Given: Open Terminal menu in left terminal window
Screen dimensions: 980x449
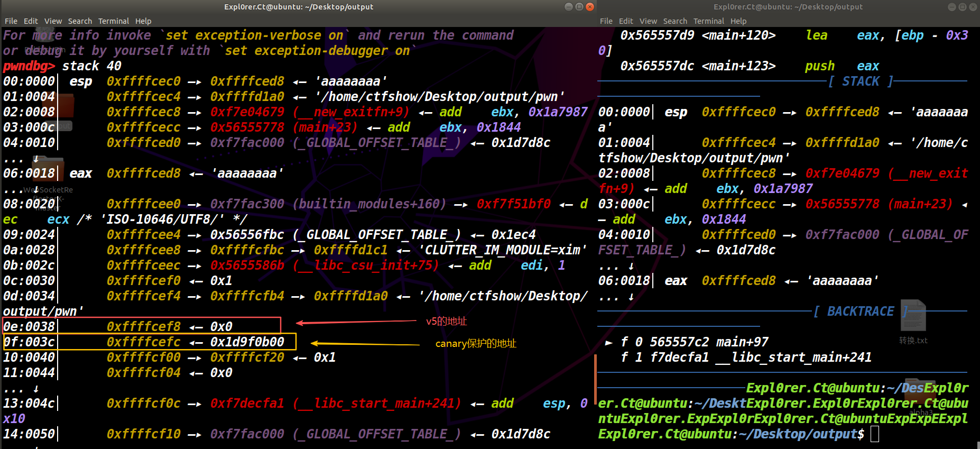Looking at the screenshot, I should click(113, 21).
